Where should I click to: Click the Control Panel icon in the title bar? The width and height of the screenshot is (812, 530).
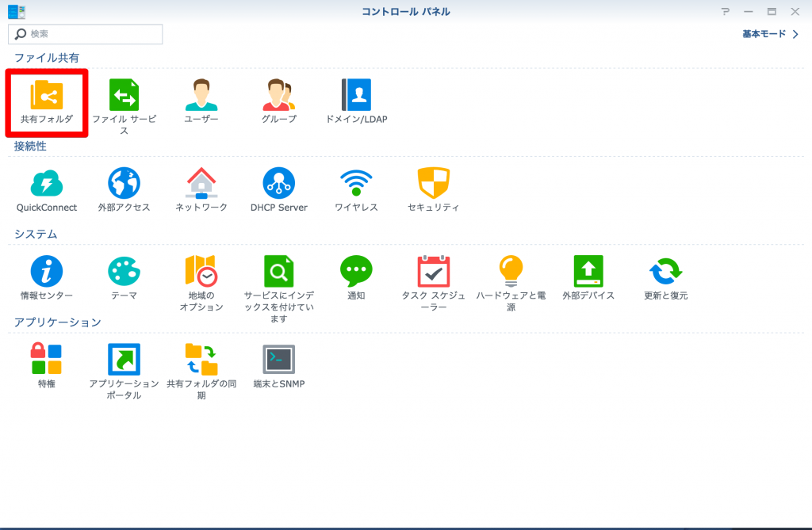tap(17, 11)
